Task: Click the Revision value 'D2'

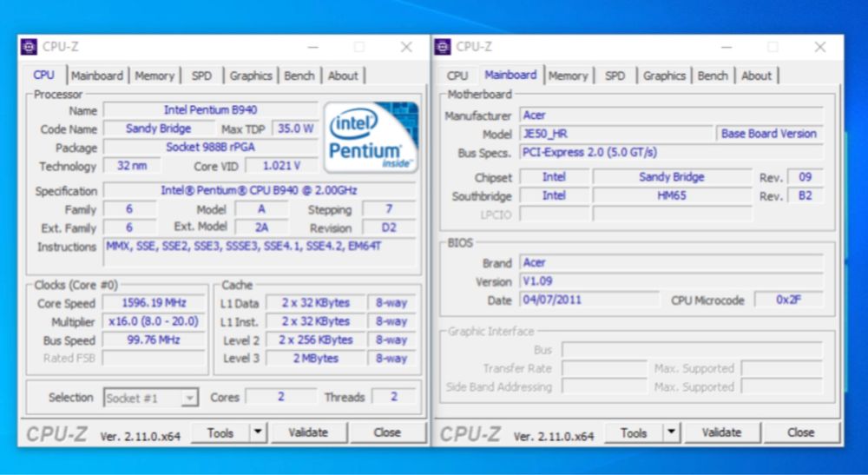Action: [389, 228]
